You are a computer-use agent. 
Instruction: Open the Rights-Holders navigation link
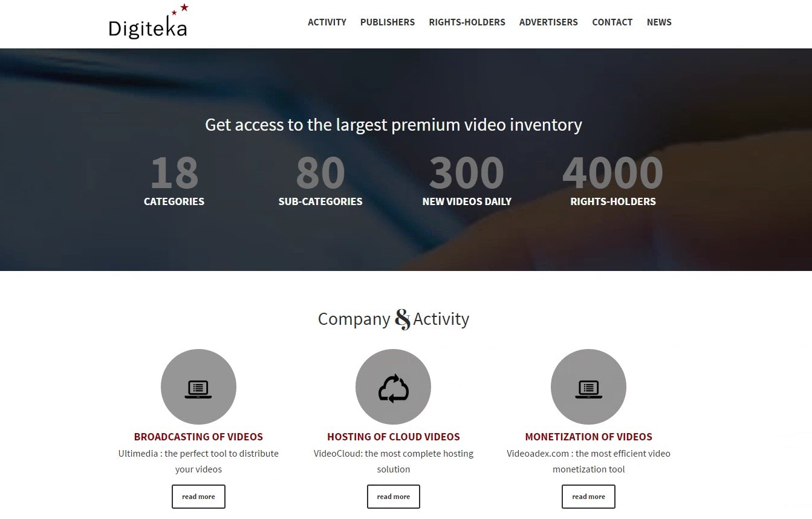(x=467, y=22)
